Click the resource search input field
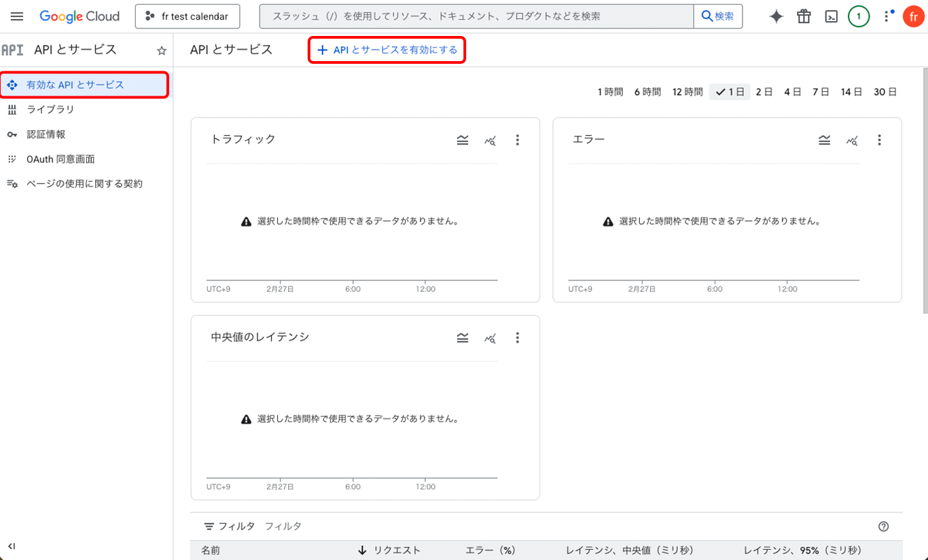 coord(476,16)
